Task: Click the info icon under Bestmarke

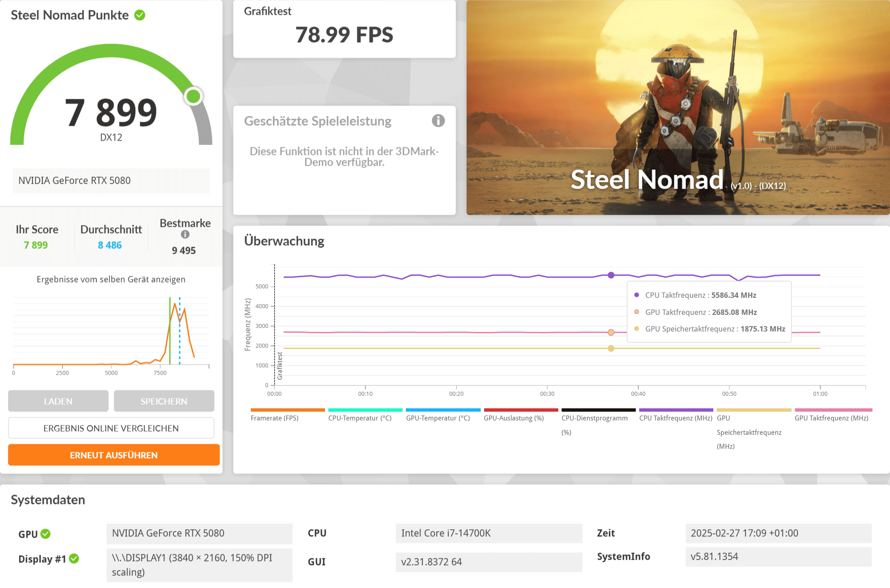Action: pos(185,234)
